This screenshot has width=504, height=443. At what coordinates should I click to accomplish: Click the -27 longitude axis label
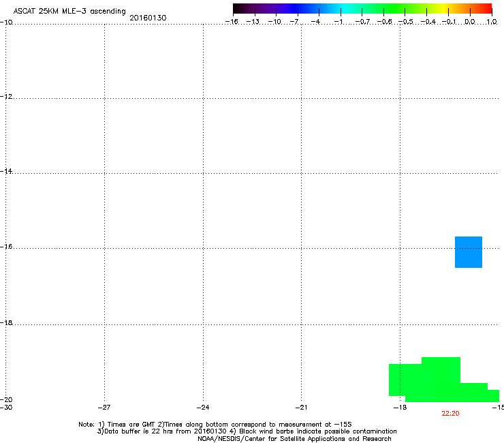[x=104, y=408]
